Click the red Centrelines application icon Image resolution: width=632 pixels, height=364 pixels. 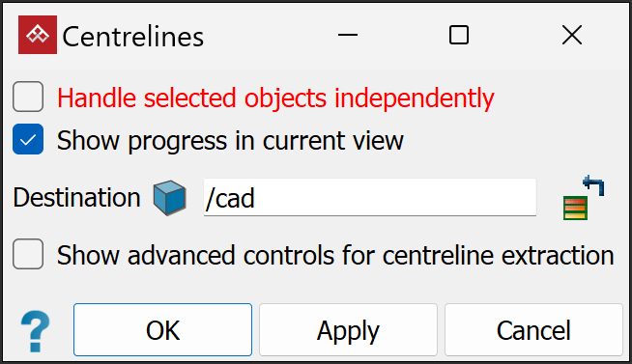[38, 35]
